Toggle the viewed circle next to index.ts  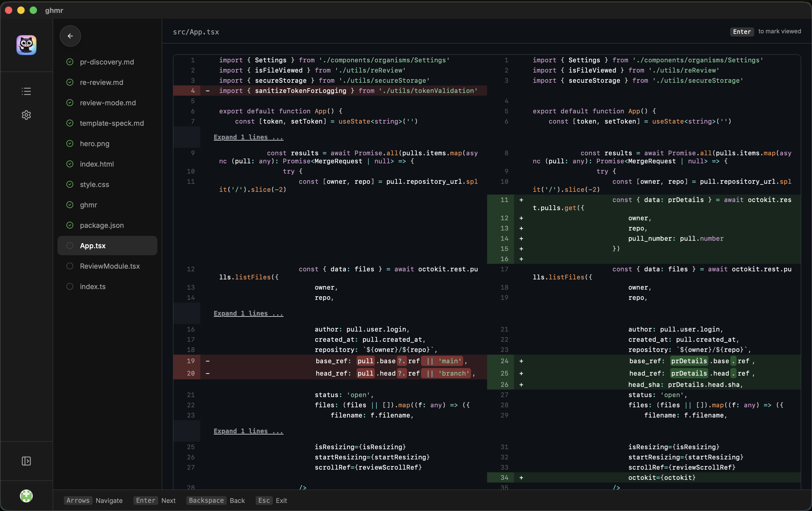coord(70,286)
